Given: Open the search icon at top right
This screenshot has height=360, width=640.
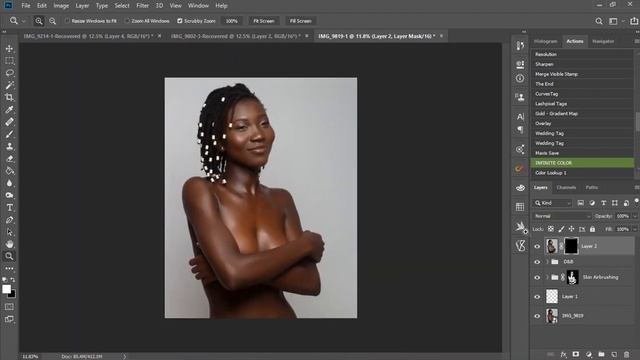Looking at the screenshot, I should pyautogui.click(x=599, y=21).
